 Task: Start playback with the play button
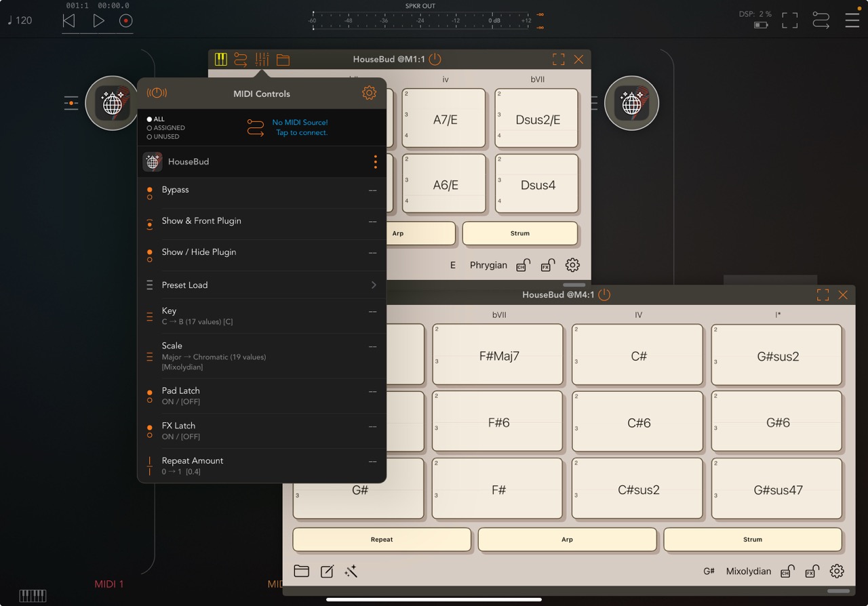tap(98, 21)
